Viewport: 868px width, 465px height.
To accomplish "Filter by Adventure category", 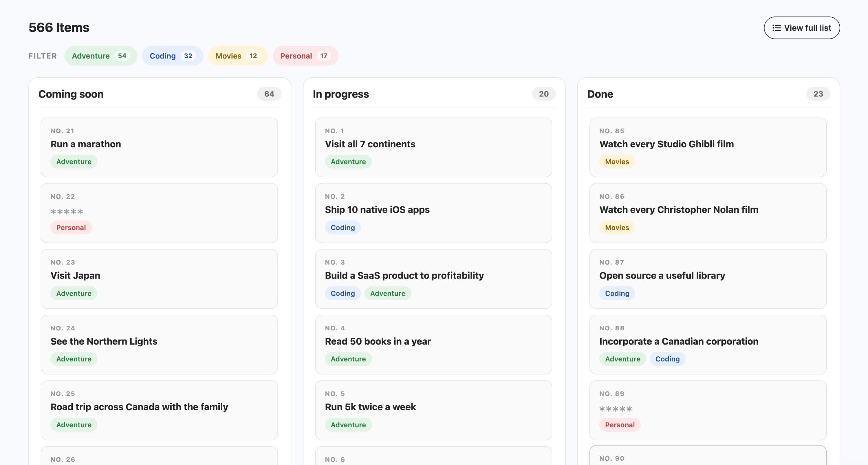I will (x=100, y=56).
